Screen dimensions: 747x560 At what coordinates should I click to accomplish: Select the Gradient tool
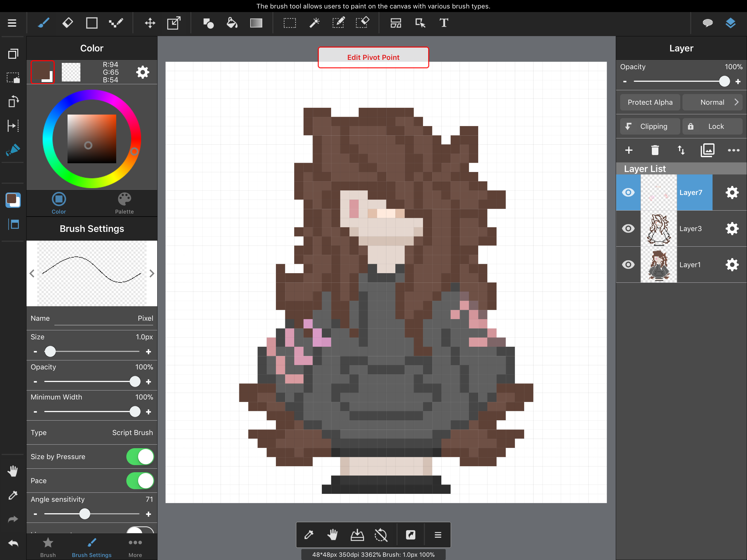tap(256, 23)
